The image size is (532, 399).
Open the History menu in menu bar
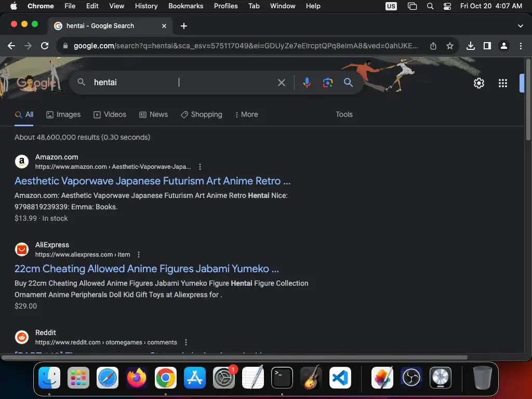146,6
